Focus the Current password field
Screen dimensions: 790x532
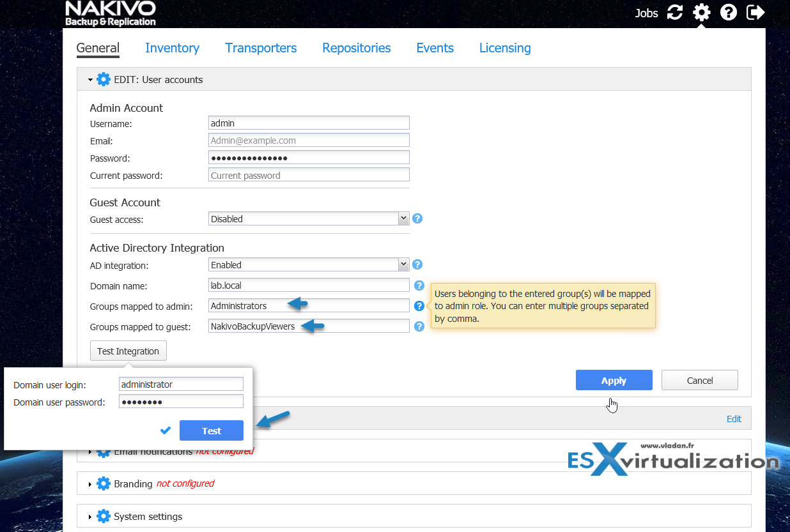pyautogui.click(x=309, y=175)
